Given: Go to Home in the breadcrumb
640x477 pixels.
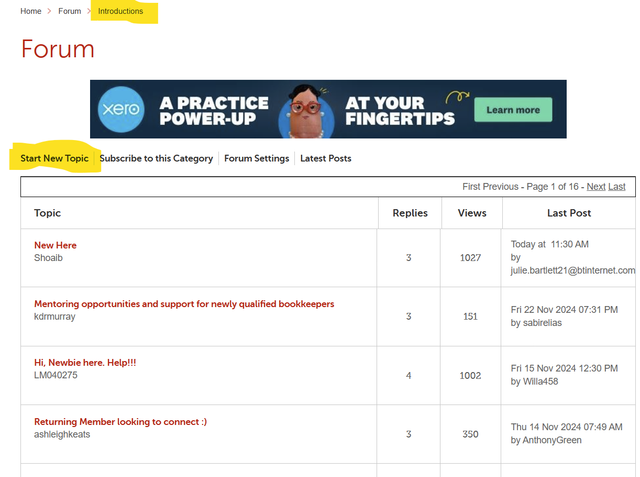Looking at the screenshot, I should (31, 11).
